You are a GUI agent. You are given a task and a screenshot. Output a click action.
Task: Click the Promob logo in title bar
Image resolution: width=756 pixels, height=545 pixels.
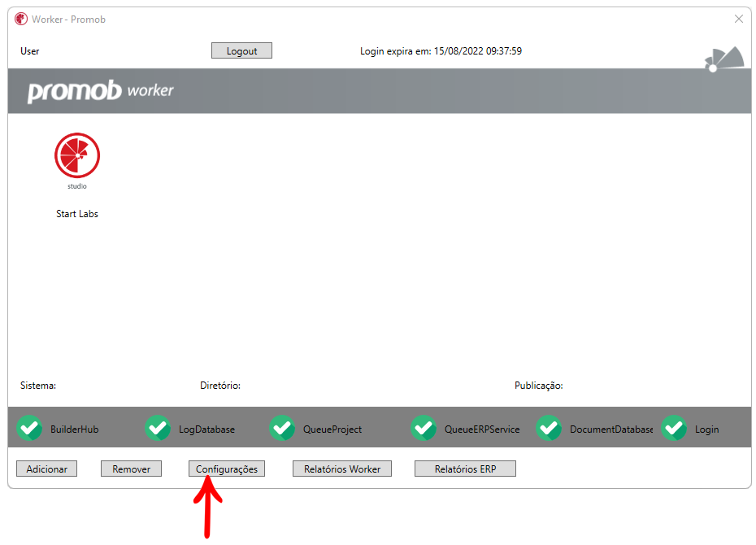click(21, 20)
